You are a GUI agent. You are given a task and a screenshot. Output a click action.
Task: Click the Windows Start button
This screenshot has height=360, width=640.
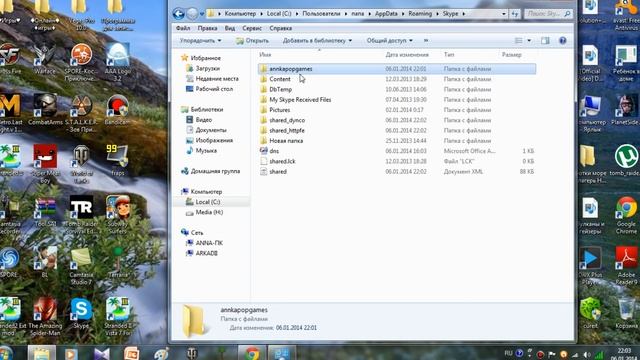pos(6,353)
